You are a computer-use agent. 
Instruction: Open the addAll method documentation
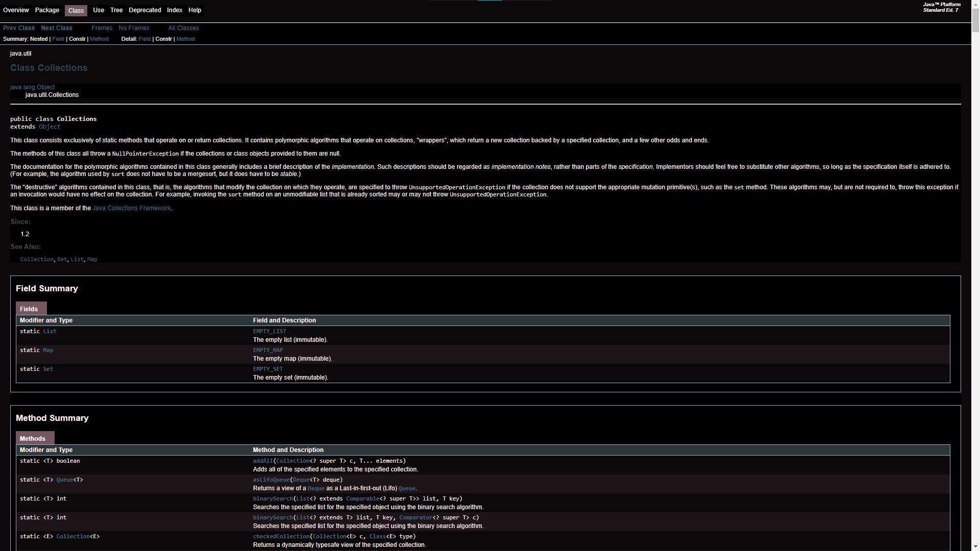click(x=262, y=461)
